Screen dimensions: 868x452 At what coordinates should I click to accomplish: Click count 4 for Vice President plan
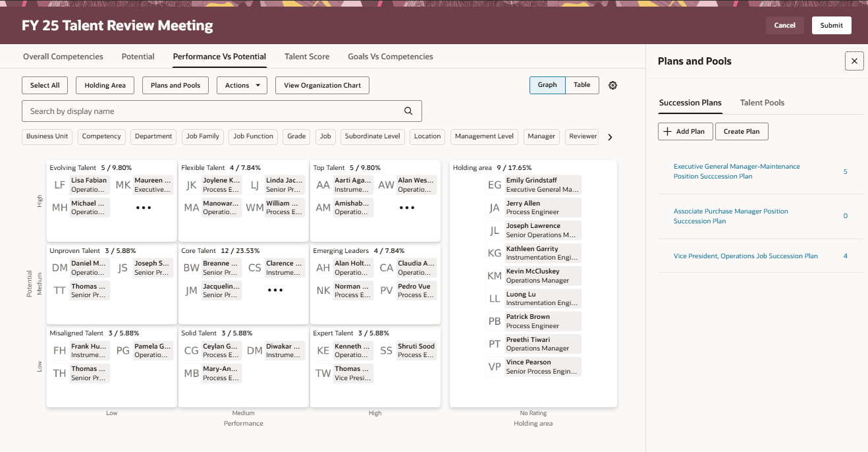point(845,256)
